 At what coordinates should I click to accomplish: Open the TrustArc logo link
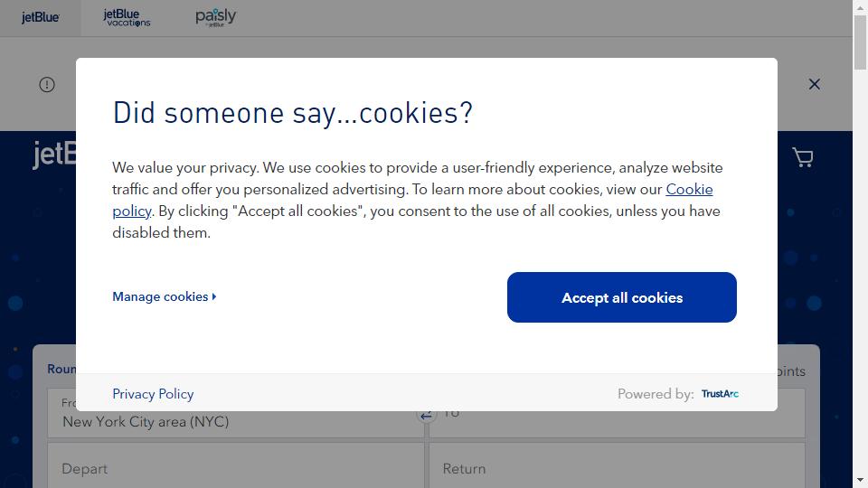pyautogui.click(x=720, y=394)
